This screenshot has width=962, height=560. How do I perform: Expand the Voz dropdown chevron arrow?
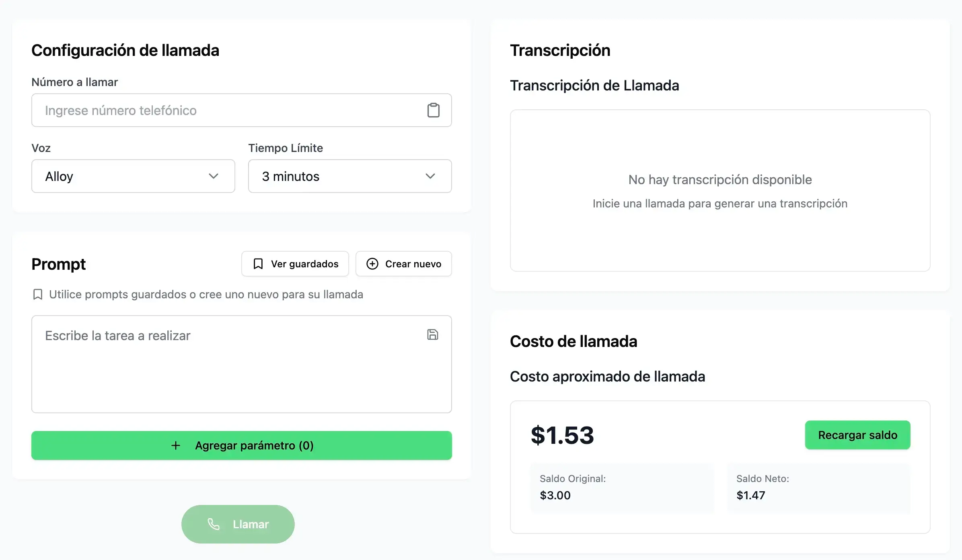click(x=214, y=176)
